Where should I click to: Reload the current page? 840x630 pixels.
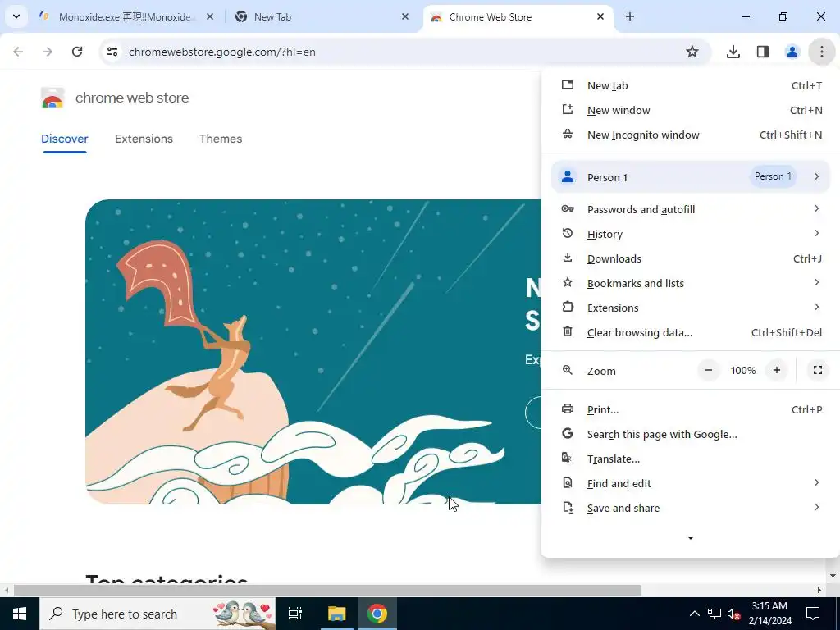[x=77, y=52]
